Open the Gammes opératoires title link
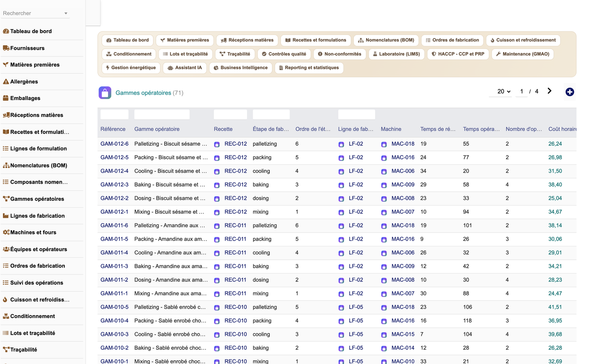Screen dimensions: 589x364 pos(143,93)
